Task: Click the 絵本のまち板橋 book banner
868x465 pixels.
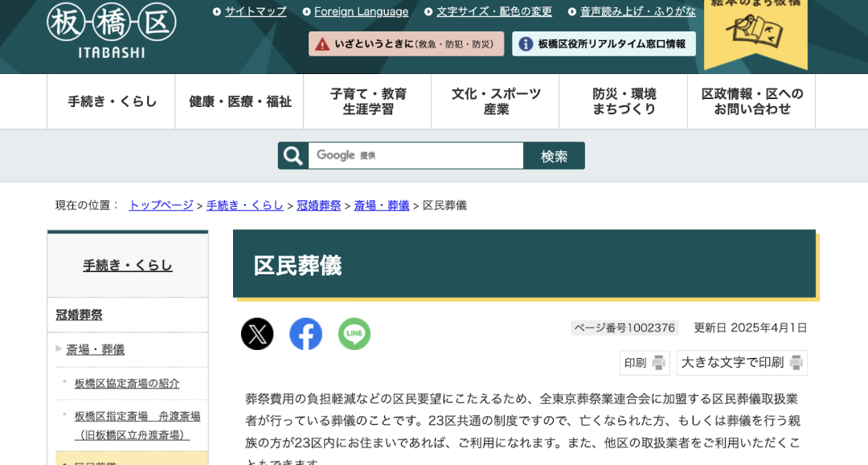Action: point(755,31)
